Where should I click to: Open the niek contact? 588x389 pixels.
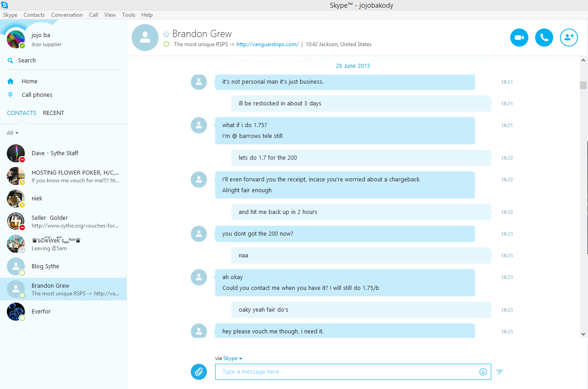pyautogui.click(x=63, y=199)
